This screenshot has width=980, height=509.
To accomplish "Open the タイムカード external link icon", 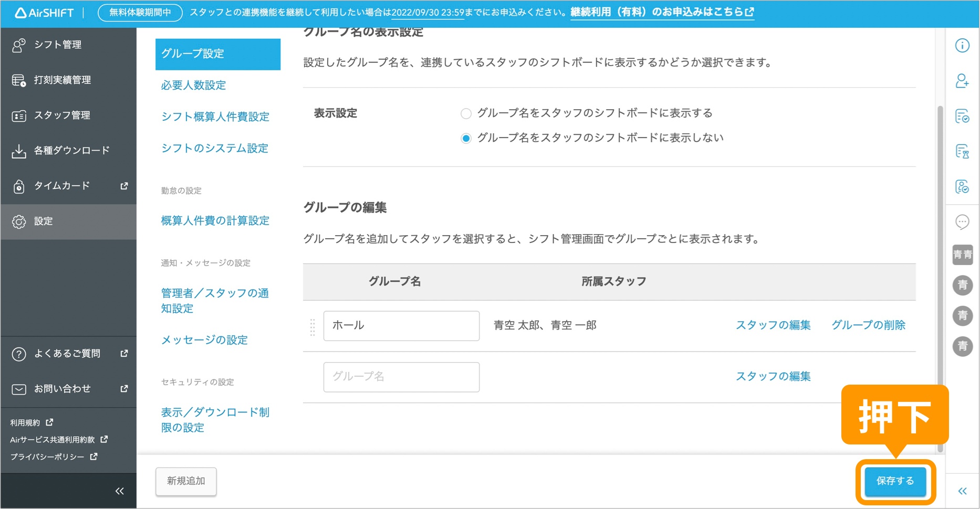I will (x=124, y=186).
